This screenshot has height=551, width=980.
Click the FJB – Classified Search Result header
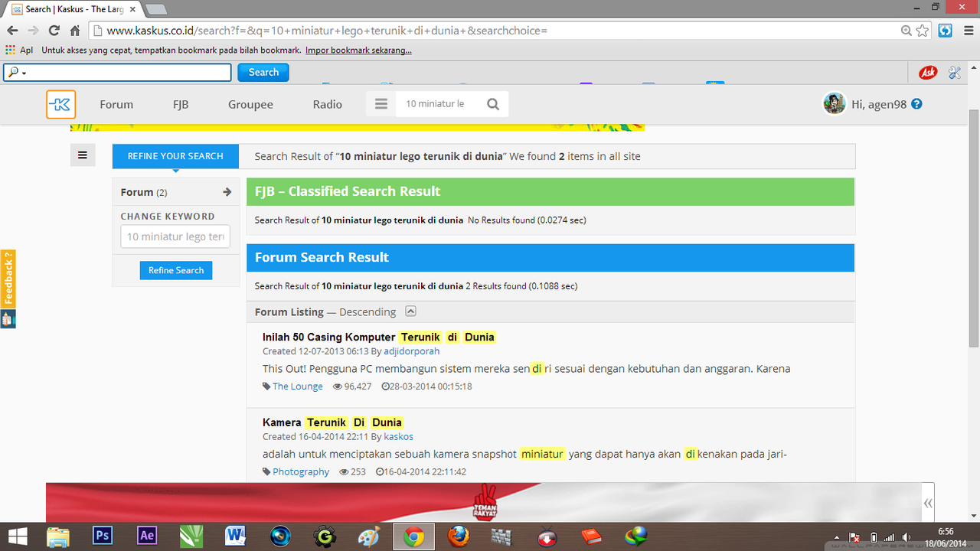[550, 191]
